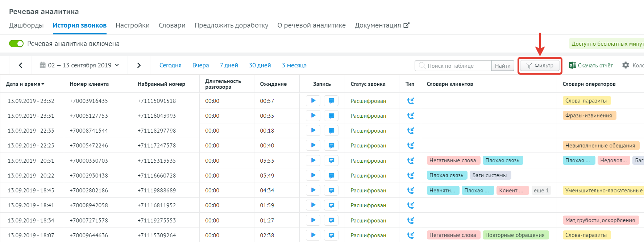Click the Фильтр button
This screenshot has width=644, height=242.
[x=540, y=66]
